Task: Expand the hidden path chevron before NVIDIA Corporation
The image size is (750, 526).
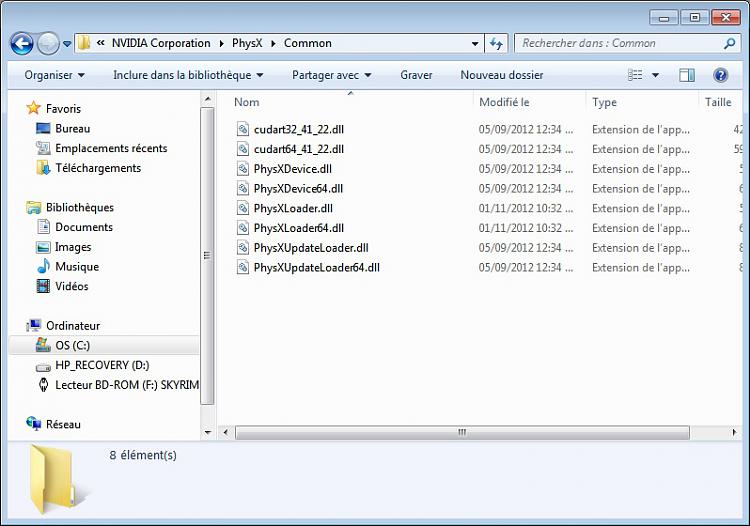Action: [x=100, y=43]
